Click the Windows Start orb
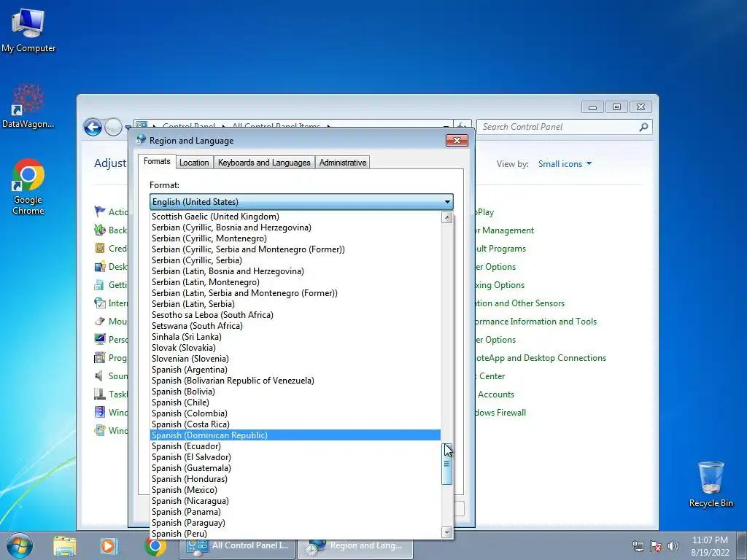The width and height of the screenshot is (747, 560). 19,545
